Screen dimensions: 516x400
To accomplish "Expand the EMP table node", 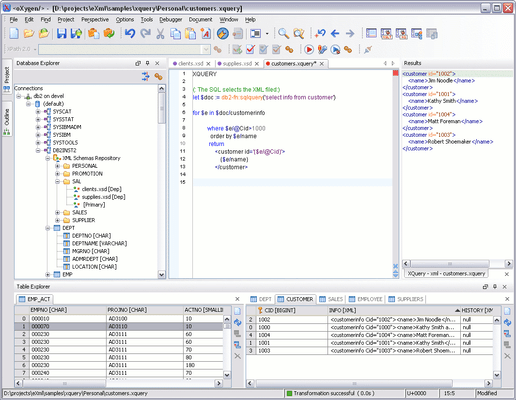I will (48, 275).
